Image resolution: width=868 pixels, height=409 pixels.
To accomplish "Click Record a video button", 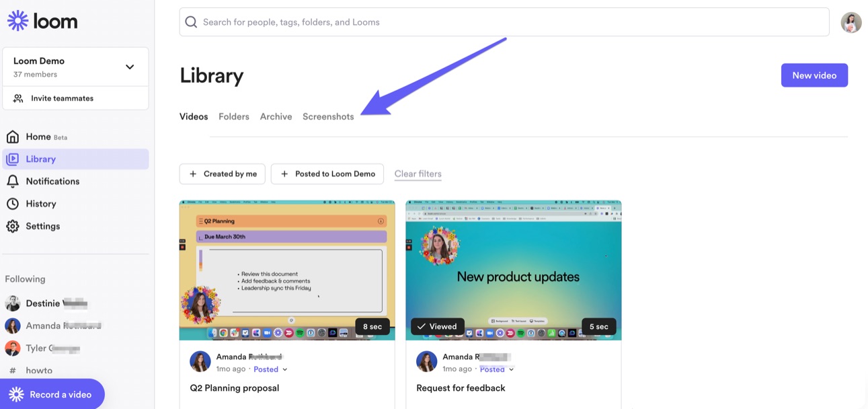I will pos(52,394).
